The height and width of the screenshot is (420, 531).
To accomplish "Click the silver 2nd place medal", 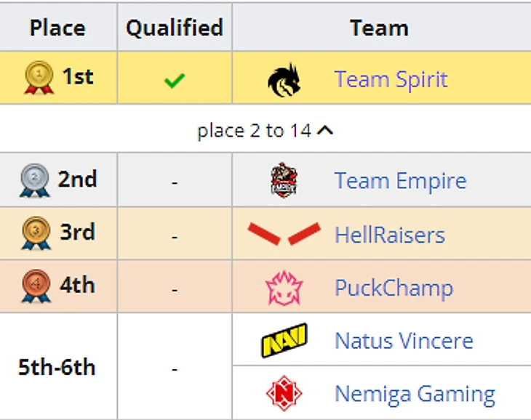I will [36, 180].
